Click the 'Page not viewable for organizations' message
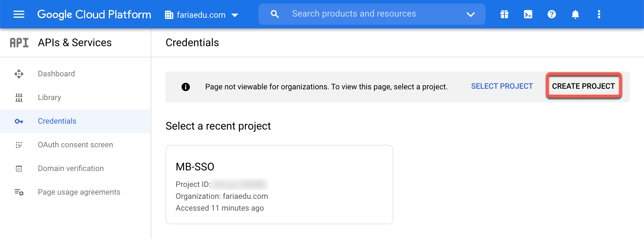Screen dimensions: 644x239 click(326, 87)
